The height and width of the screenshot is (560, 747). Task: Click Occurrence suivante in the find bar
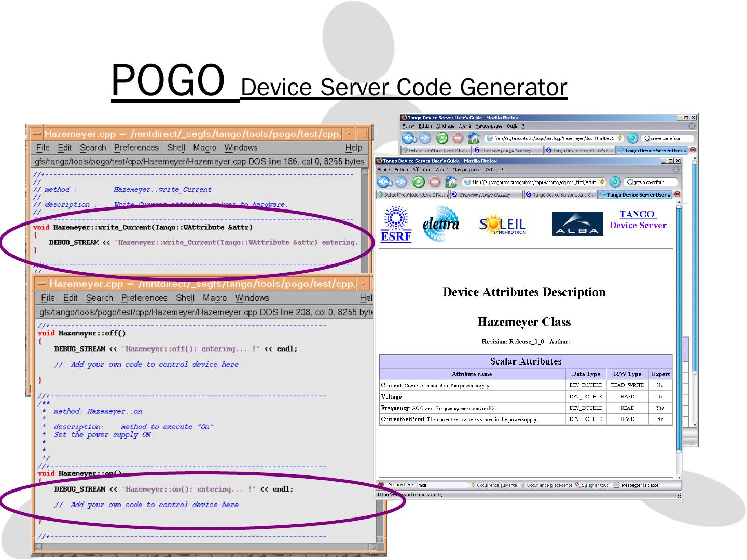point(493,485)
